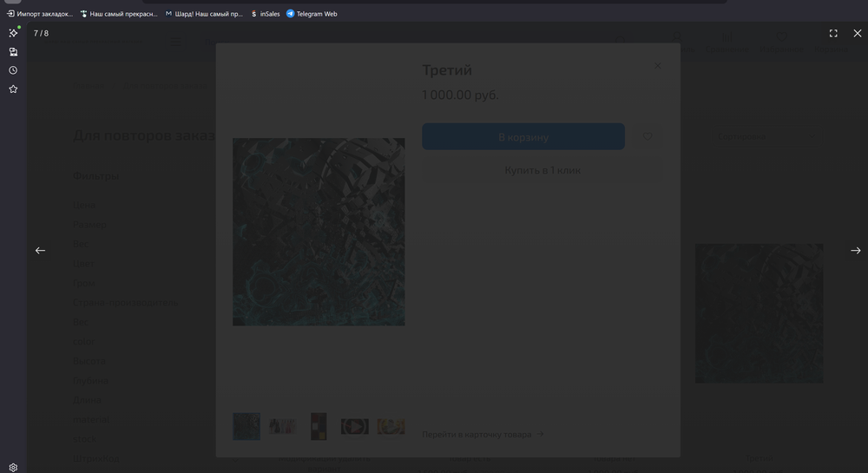Click the 7 / 8 image counter

41,33
